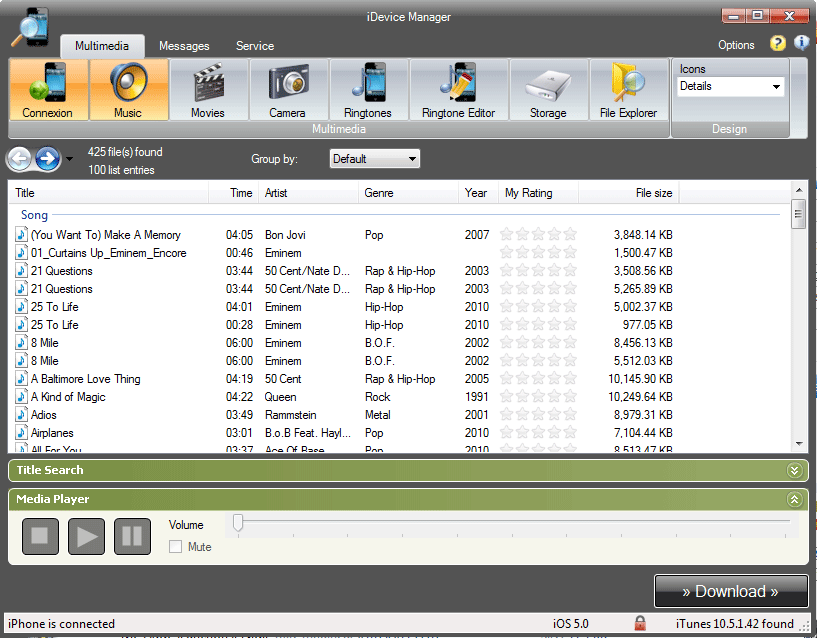Open the Movies section

click(x=208, y=90)
